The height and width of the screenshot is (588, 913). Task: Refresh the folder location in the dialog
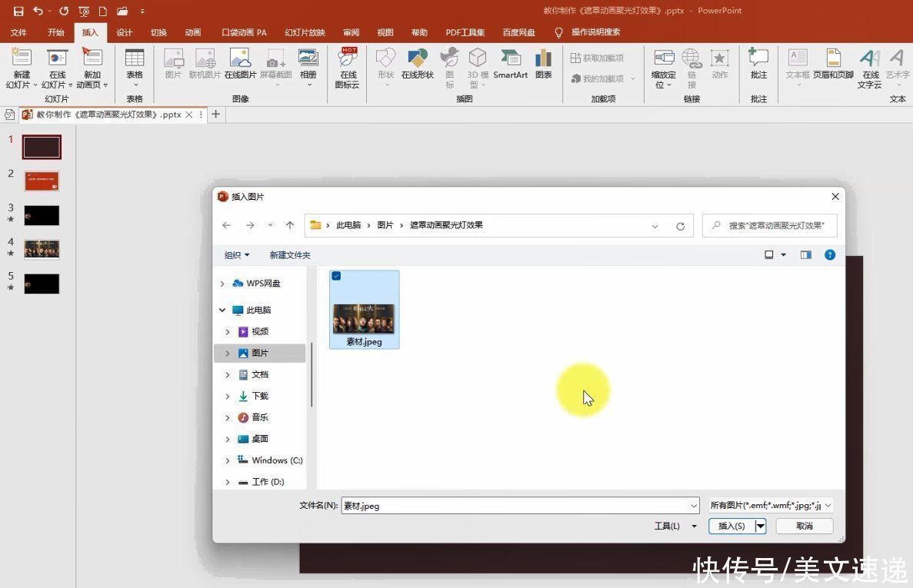click(x=680, y=226)
